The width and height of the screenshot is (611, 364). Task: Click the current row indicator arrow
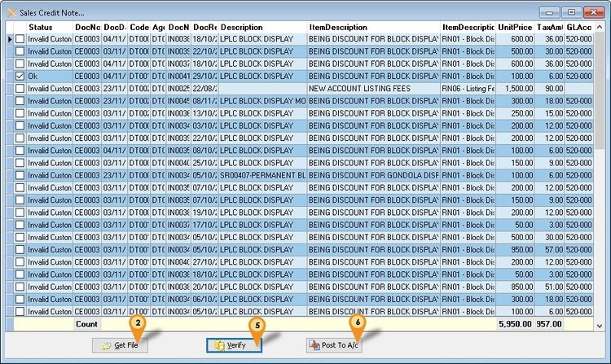pos(10,38)
